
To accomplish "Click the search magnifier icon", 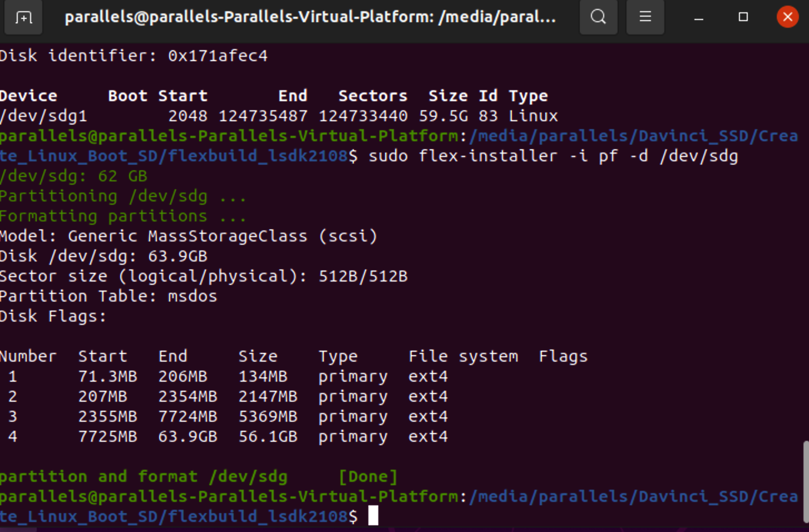I will [598, 17].
